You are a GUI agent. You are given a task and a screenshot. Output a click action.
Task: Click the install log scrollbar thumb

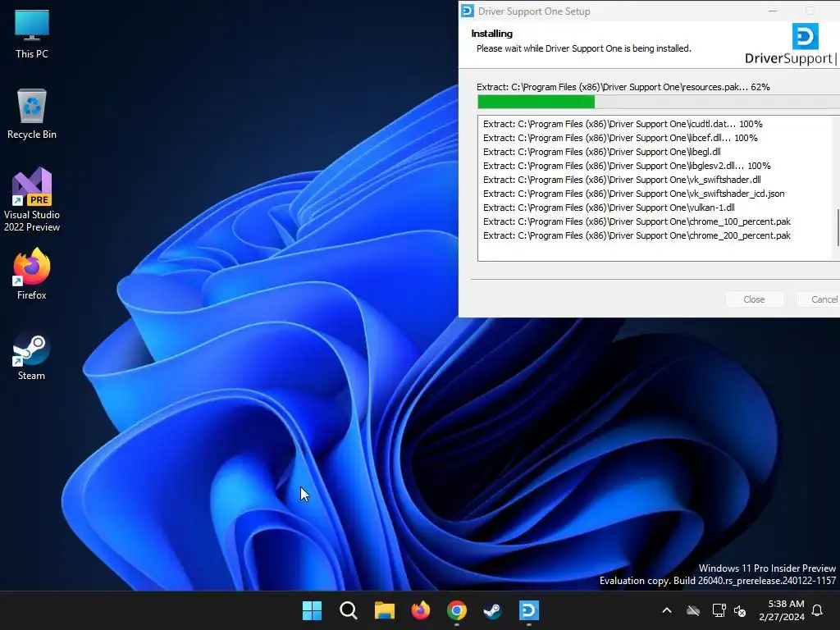point(838,227)
